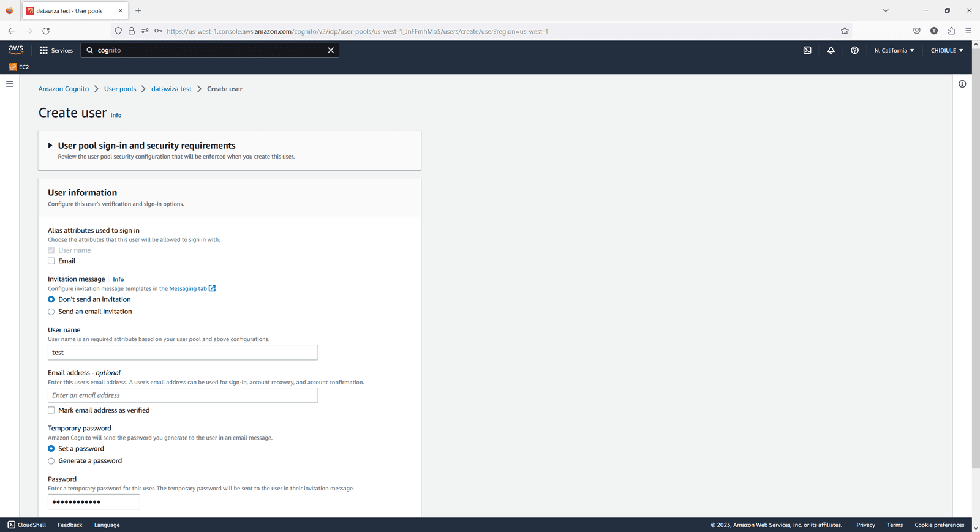Open CloudShell icon in top navigation bar
Viewport: 980px width, 532px height.
point(807,50)
